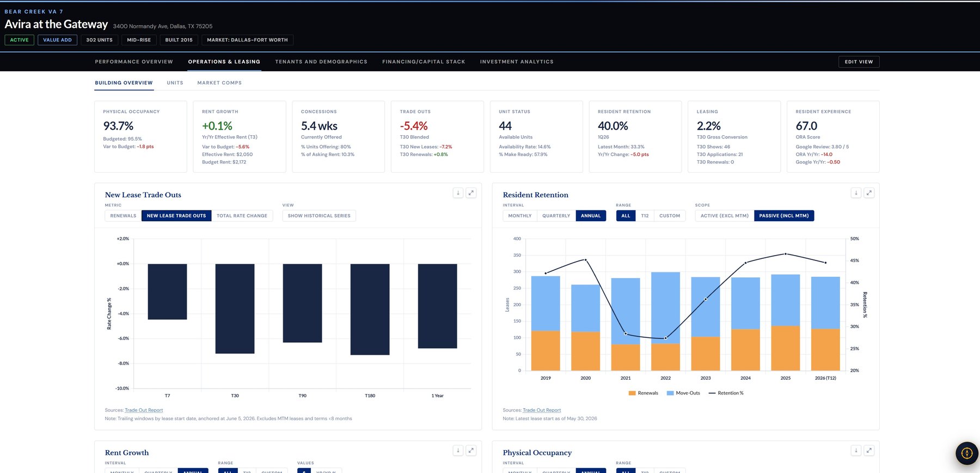
Task: Download the Physical Occupancy chart
Action: click(x=856, y=451)
